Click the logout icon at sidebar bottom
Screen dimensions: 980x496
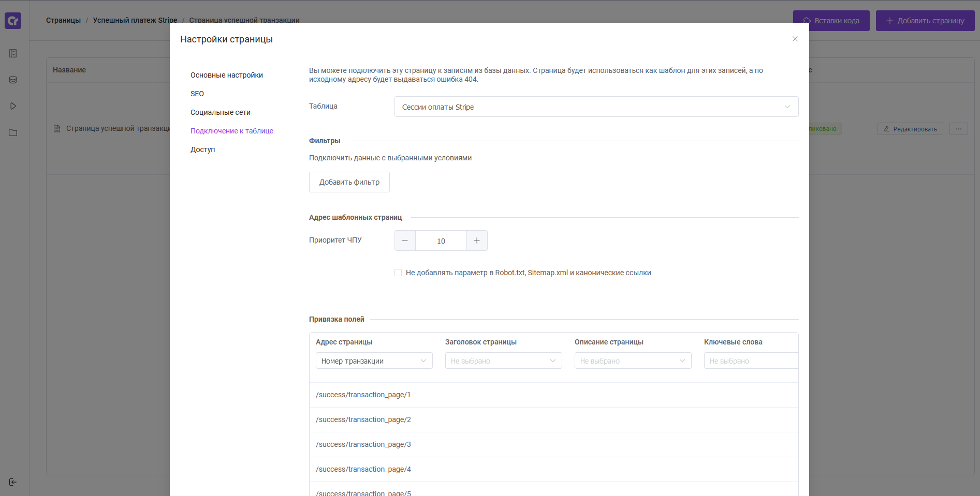point(13,482)
